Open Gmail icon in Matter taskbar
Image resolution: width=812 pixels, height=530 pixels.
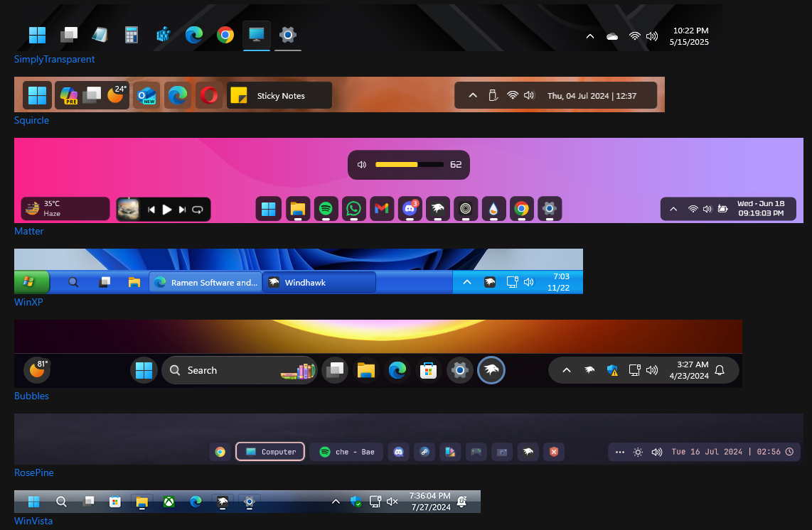click(x=382, y=209)
